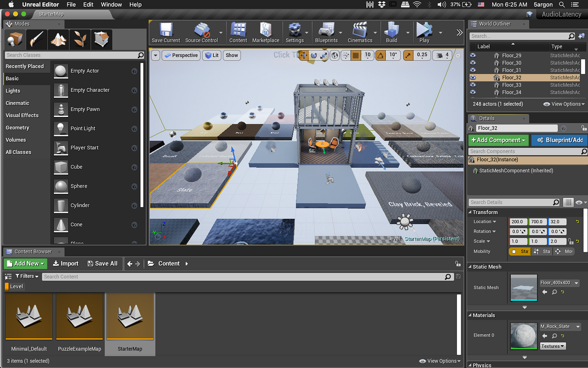Open Floor_400x400 static mesh dropdown
This screenshot has width=588, height=368.
click(559, 283)
